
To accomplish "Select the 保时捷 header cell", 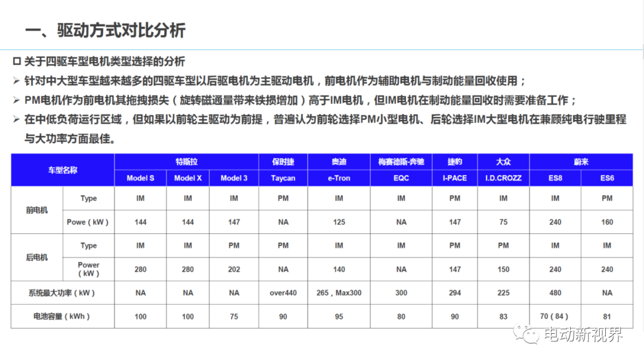I will coord(283,162).
